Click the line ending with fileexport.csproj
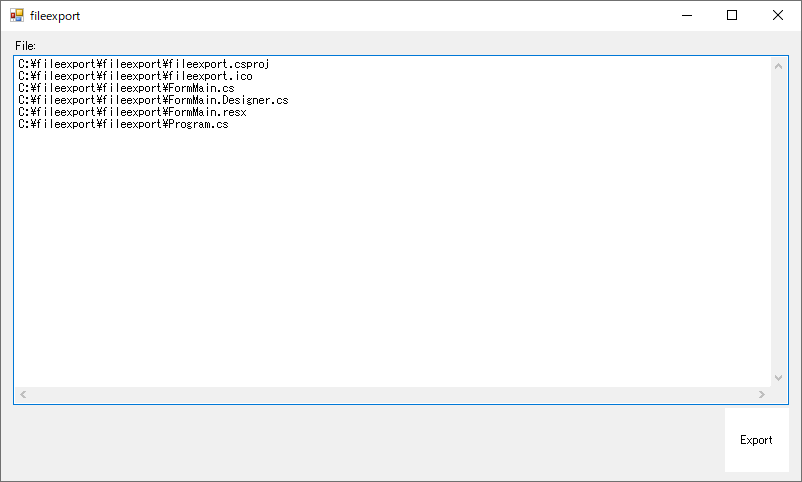 pyautogui.click(x=144, y=64)
